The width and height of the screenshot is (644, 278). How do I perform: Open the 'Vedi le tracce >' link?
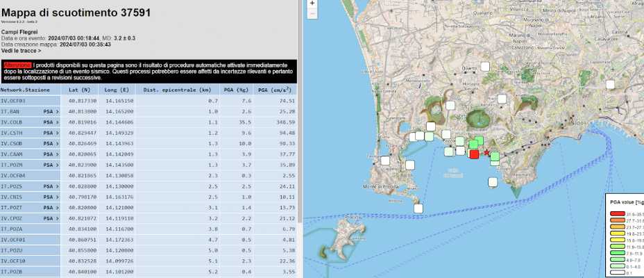tap(21, 51)
